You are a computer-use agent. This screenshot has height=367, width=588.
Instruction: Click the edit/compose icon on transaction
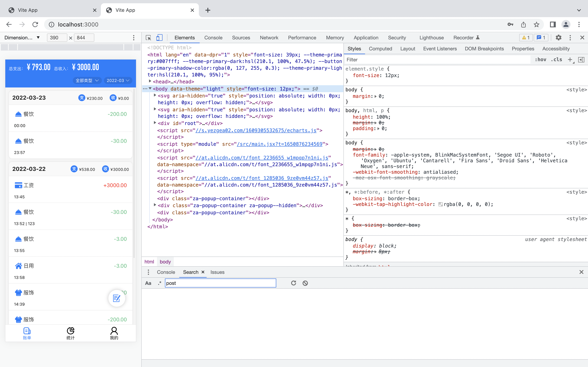click(117, 298)
